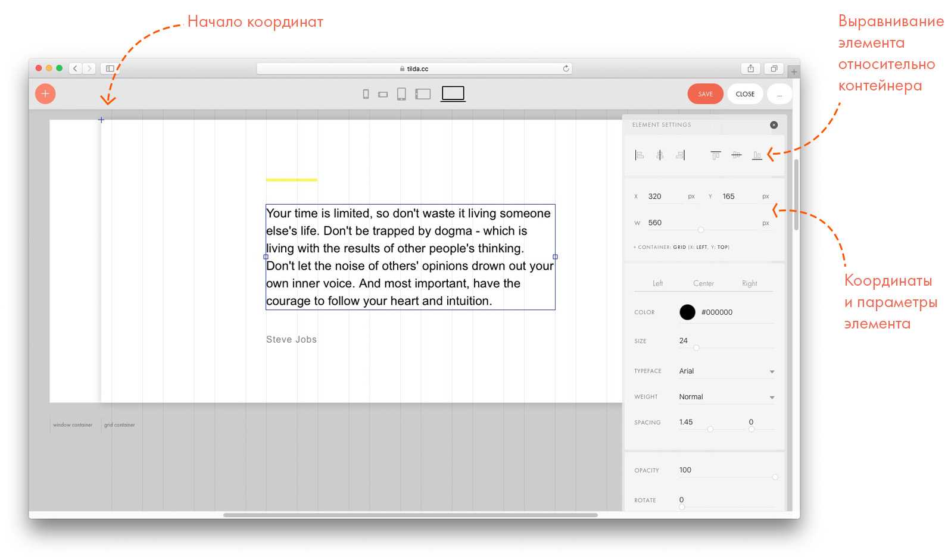This screenshot has width=945, height=560.
Task: Align element to left of container
Action: [639, 155]
